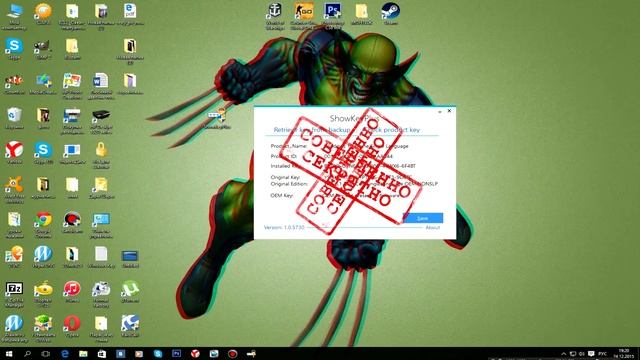Select the World of Warships shortcut

pos(275,16)
